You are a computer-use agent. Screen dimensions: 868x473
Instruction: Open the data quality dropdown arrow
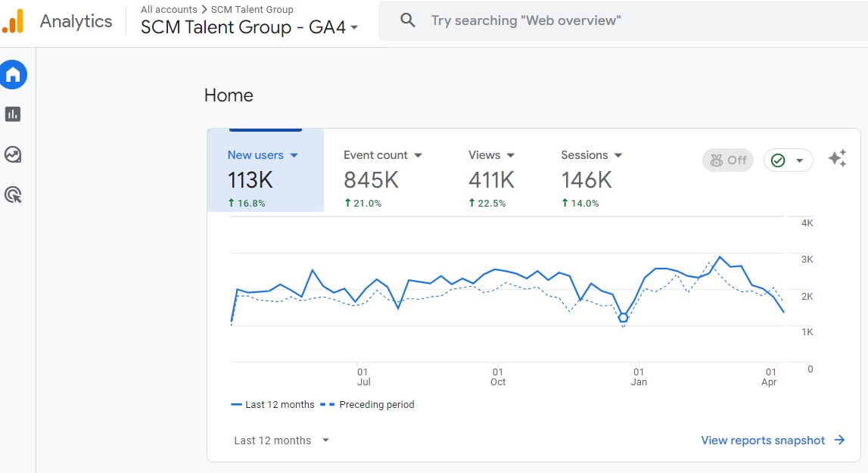pos(799,160)
